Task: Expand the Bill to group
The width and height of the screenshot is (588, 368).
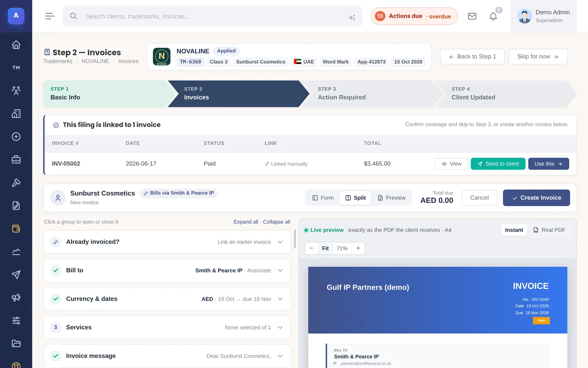Action: pyautogui.click(x=167, y=270)
